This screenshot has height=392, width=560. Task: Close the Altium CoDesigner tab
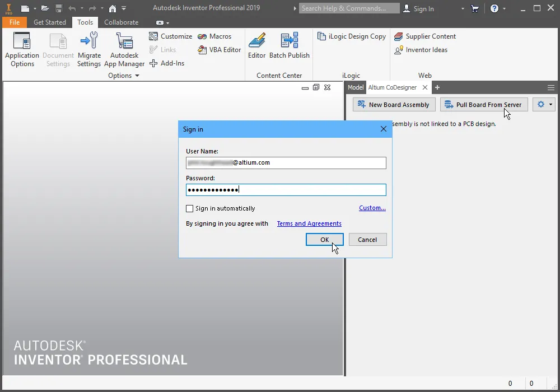(424, 87)
